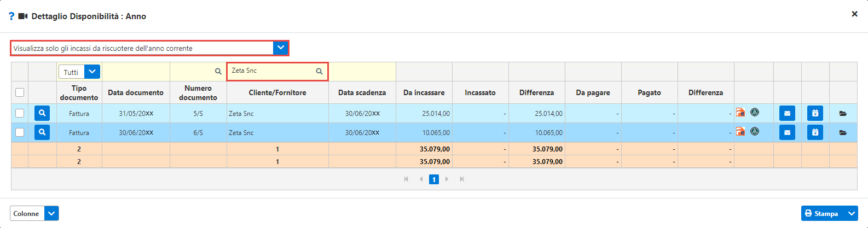This screenshot has height=228, width=868.
Task: Click amount 25.014,00 under Da incassare
Action: coord(436,114)
